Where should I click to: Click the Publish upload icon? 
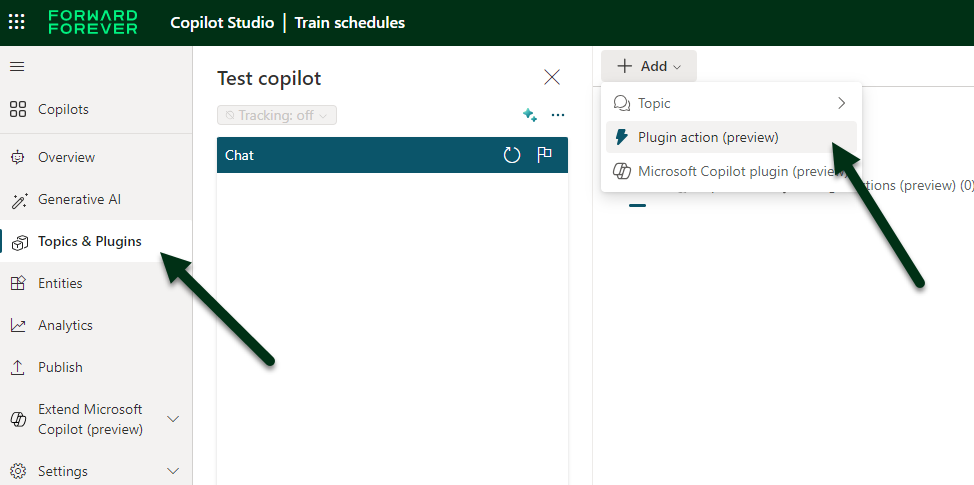(x=18, y=367)
